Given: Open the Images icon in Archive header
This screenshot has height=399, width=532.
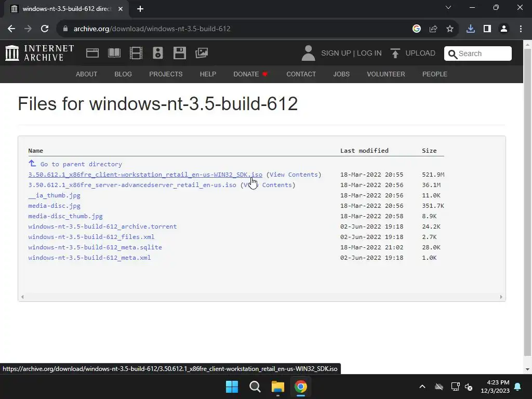Looking at the screenshot, I should point(202,53).
